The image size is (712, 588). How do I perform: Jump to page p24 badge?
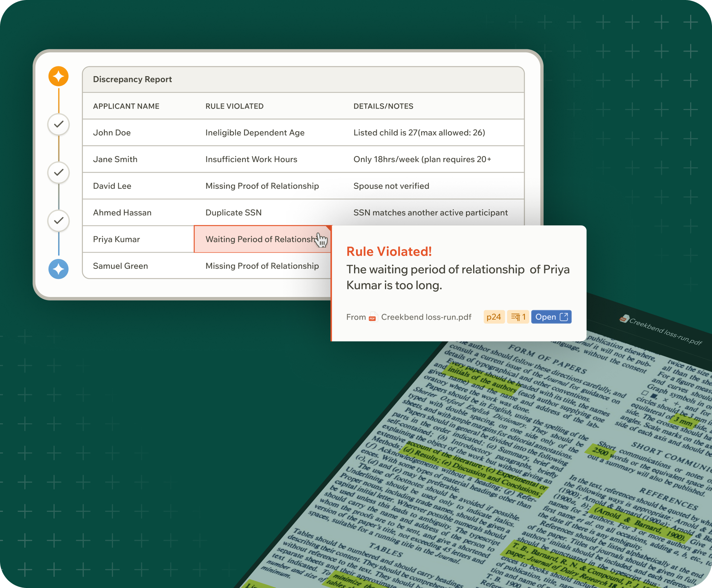494,317
